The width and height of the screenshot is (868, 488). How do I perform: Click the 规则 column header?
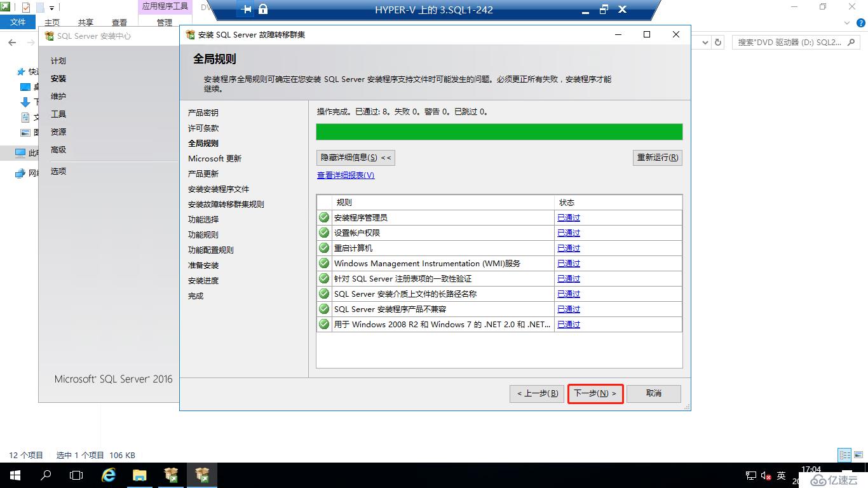click(x=444, y=202)
